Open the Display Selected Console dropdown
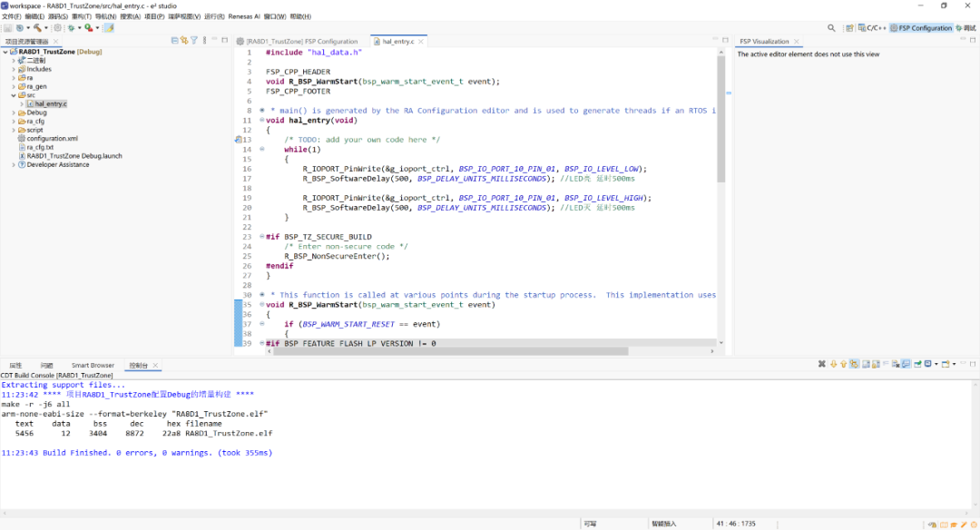Screen dimensions: 980x530 pyautogui.click(x=936, y=364)
